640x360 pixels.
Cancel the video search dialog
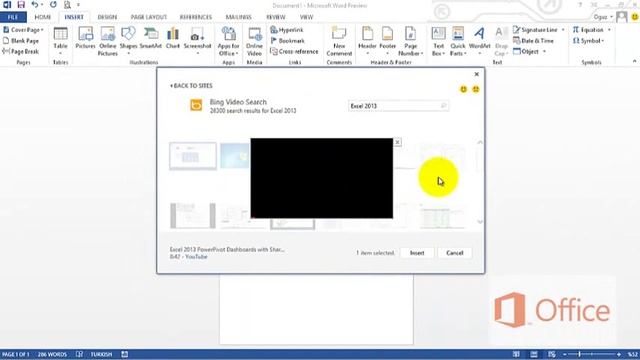(x=455, y=253)
